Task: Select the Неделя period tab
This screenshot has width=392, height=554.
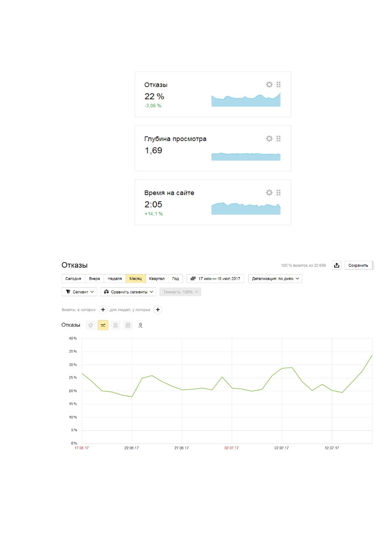Action: (115, 279)
